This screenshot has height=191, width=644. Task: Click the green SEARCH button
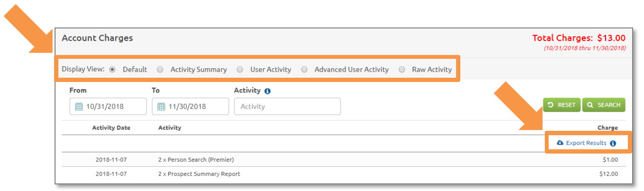pos(604,105)
